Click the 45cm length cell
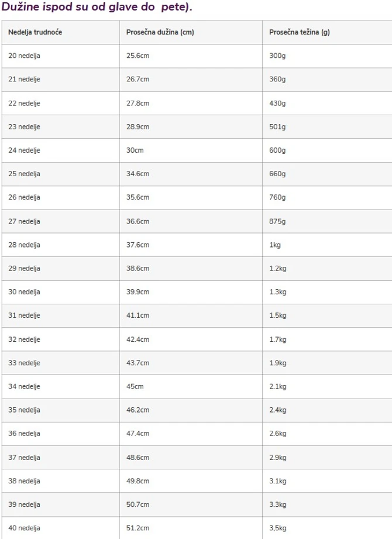 click(135, 386)
